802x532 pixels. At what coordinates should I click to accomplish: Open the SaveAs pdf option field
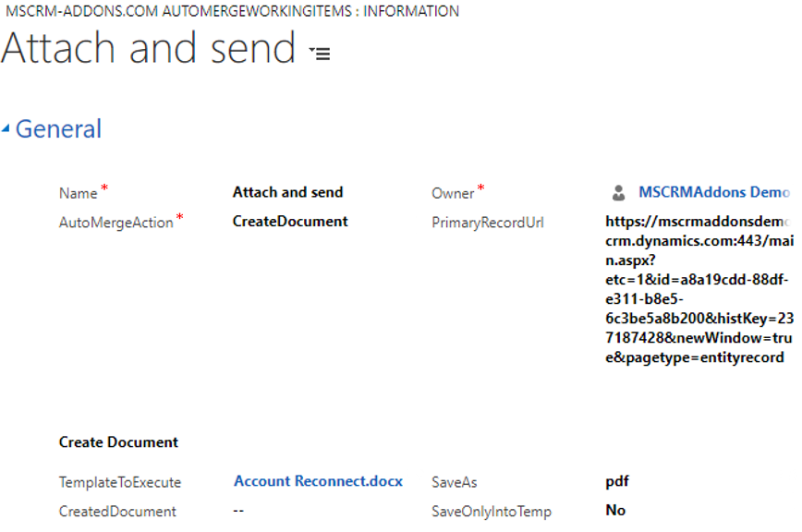click(x=617, y=481)
